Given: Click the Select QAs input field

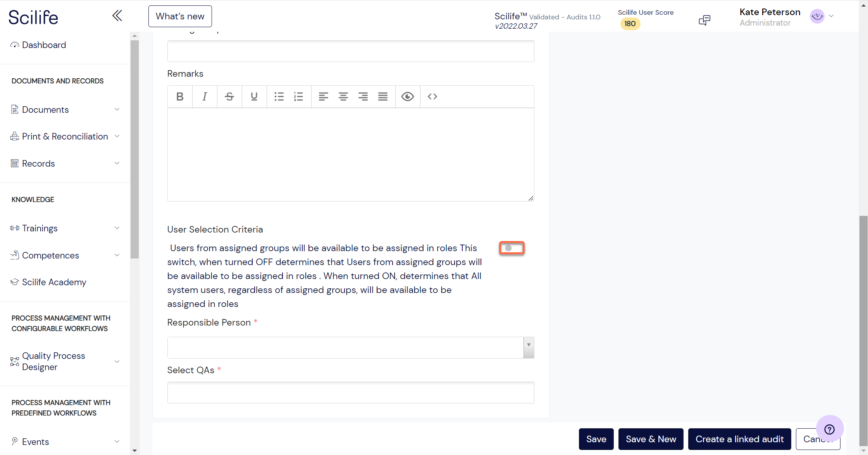Looking at the screenshot, I should (351, 393).
